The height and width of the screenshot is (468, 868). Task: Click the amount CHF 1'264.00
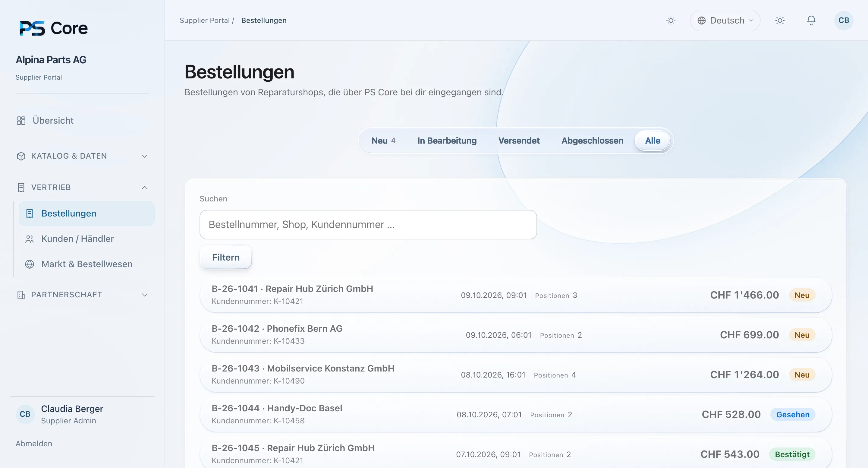pos(744,375)
